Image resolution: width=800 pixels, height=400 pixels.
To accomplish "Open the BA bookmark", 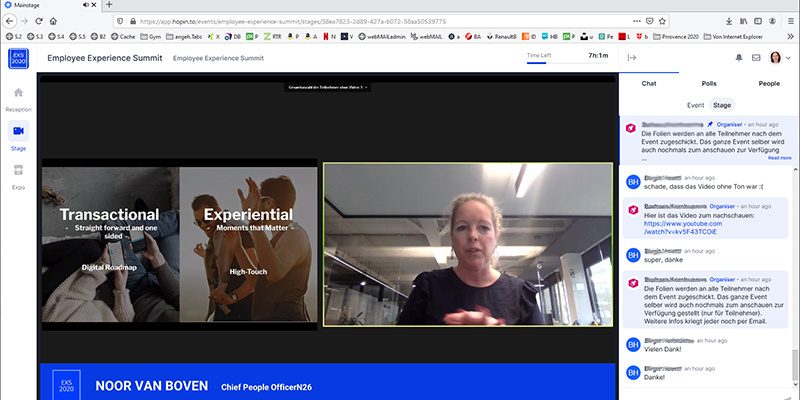I will (x=473, y=37).
